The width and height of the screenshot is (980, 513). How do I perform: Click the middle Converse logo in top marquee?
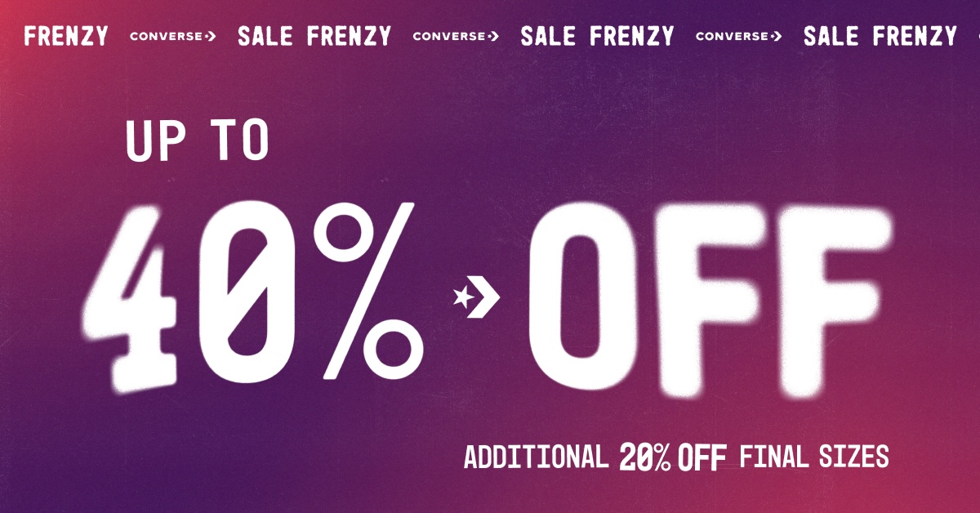click(456, 36)
